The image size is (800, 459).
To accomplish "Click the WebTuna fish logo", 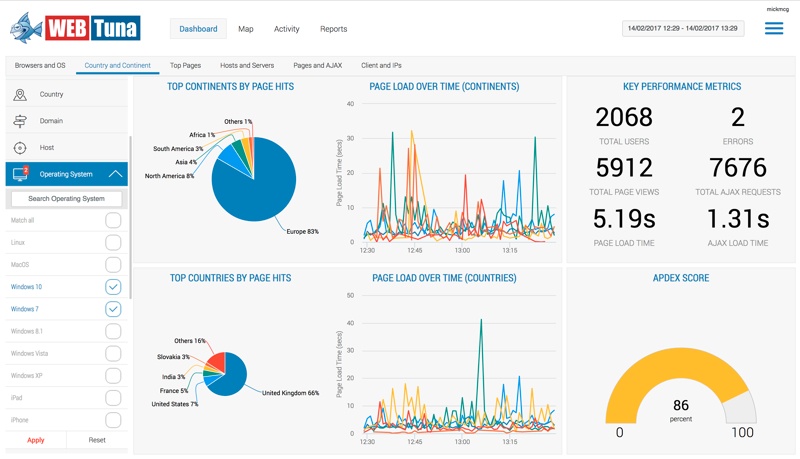I will [27, 28].
